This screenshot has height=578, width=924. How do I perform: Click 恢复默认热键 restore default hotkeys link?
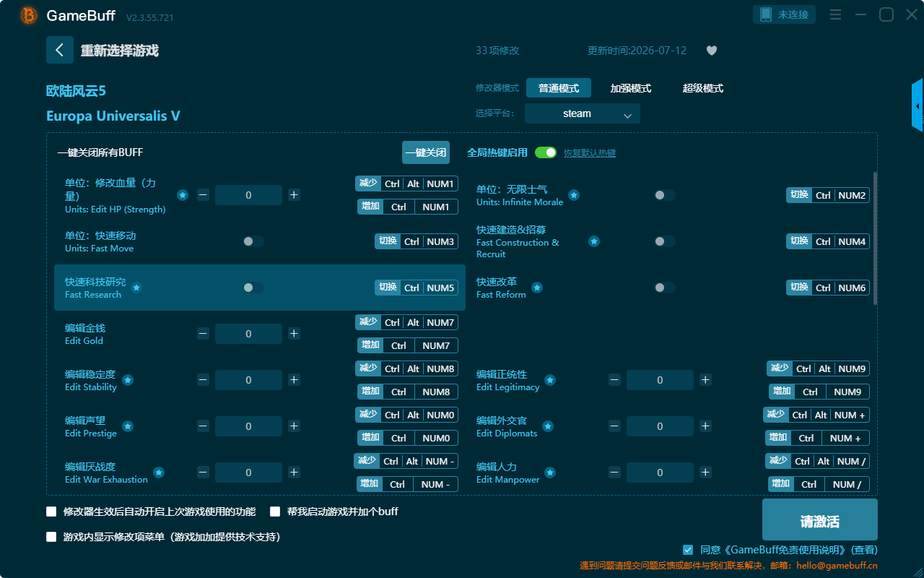[590, 153]
